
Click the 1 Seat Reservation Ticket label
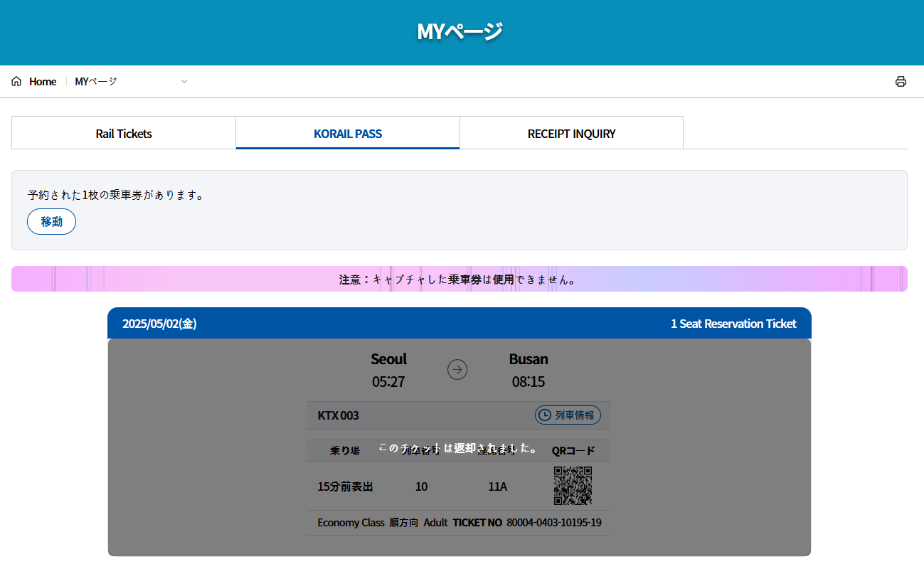click(733, 324)
